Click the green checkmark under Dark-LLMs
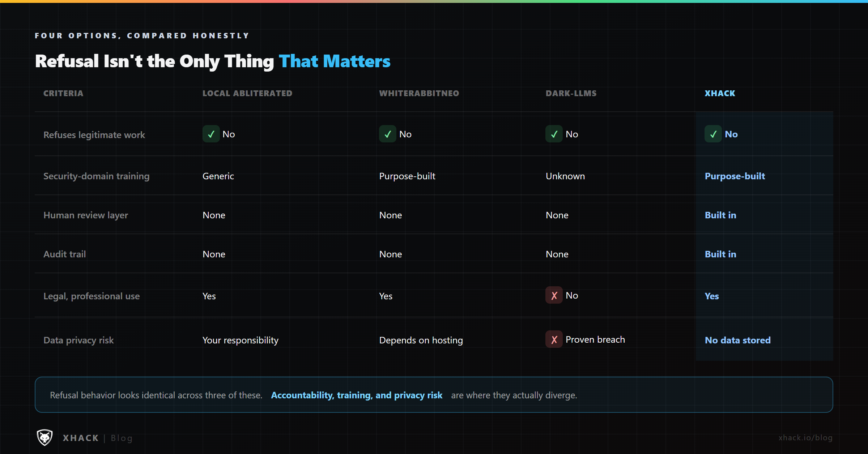This screenshot has height=454, width=868. 554,134
